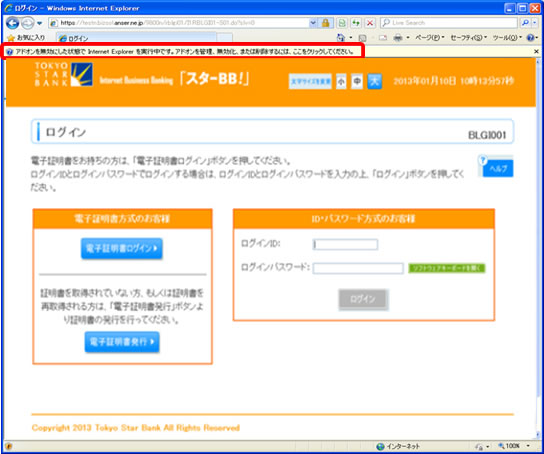Click the Read Mail envelope icon
Screen dimensions: 544x454
[383, 38]
